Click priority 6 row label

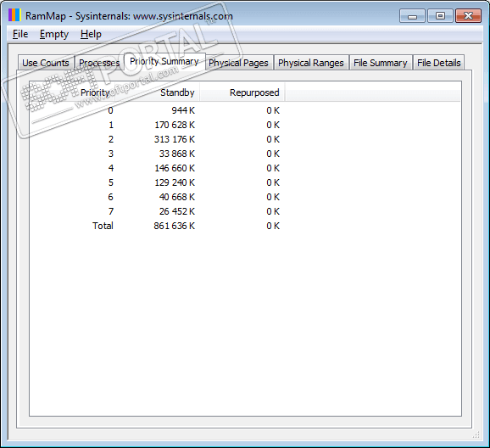[110, 197]
